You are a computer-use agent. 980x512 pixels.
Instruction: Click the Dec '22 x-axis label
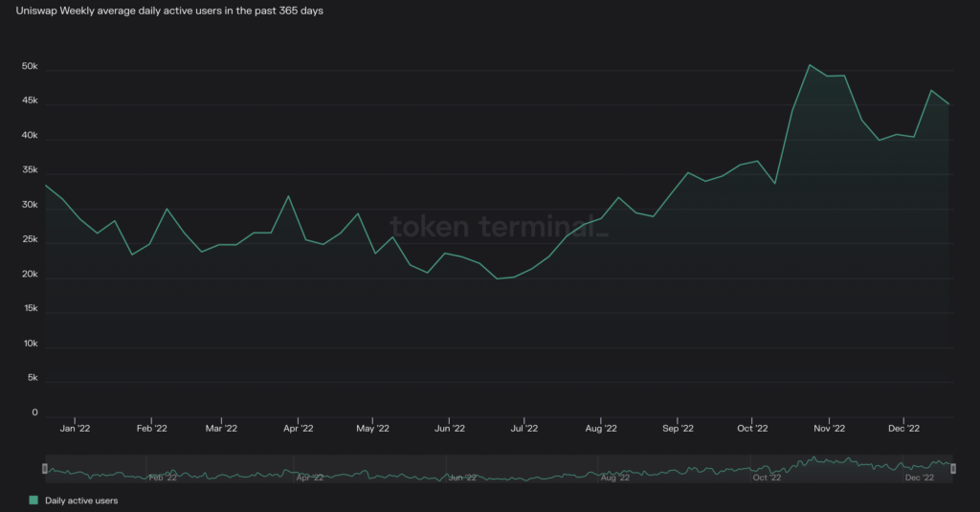[x=903, y=428]
